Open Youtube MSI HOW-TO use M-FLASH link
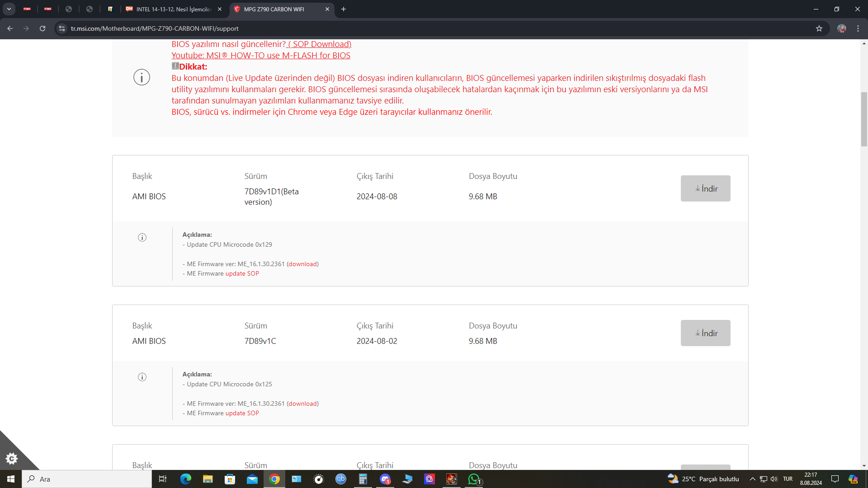Screen dimensions: 868x488 pyautogui.click(x=261, y=55)
